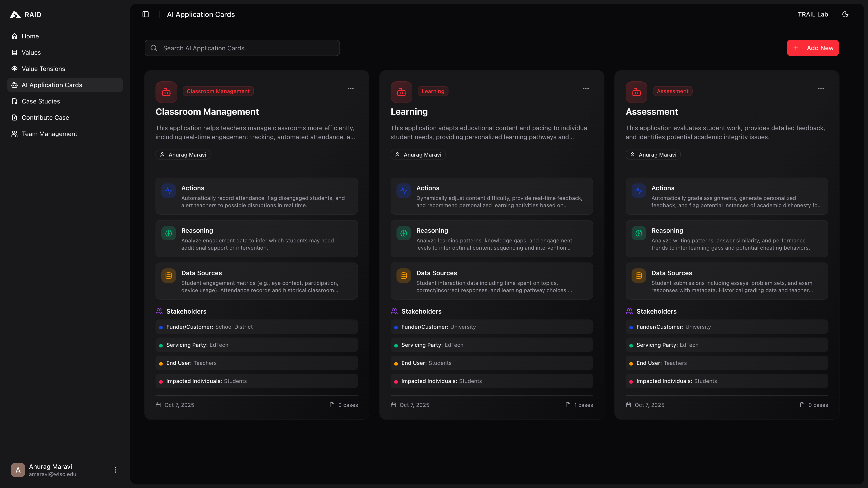Viewport: 868px width, 488px height.
Task: Click the Actions pulse icon on the Learning card
Action: [403, 191]
